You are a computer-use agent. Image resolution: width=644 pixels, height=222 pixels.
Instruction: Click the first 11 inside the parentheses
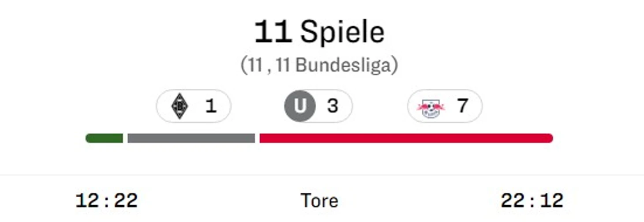[x=255, y=65]
